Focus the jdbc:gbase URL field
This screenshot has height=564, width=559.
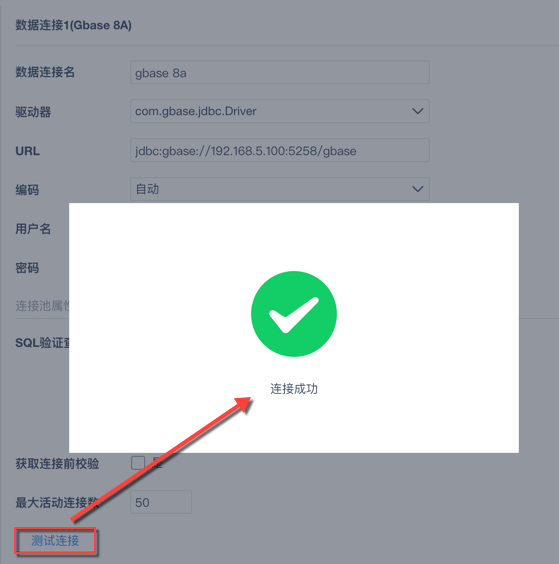click(280, 150)
